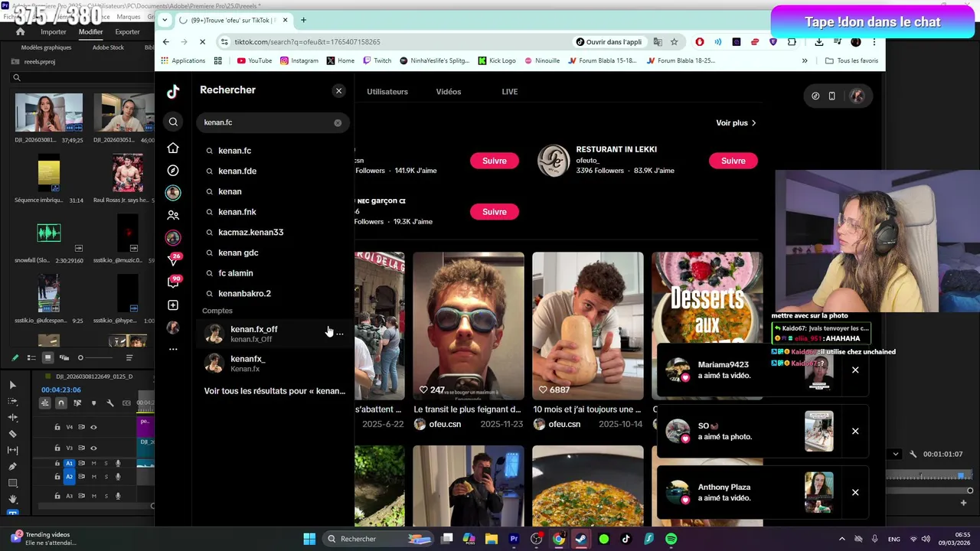Click the Windows Start button
The width and height of the screenshot is (980, 551).
tap(309, 539)
